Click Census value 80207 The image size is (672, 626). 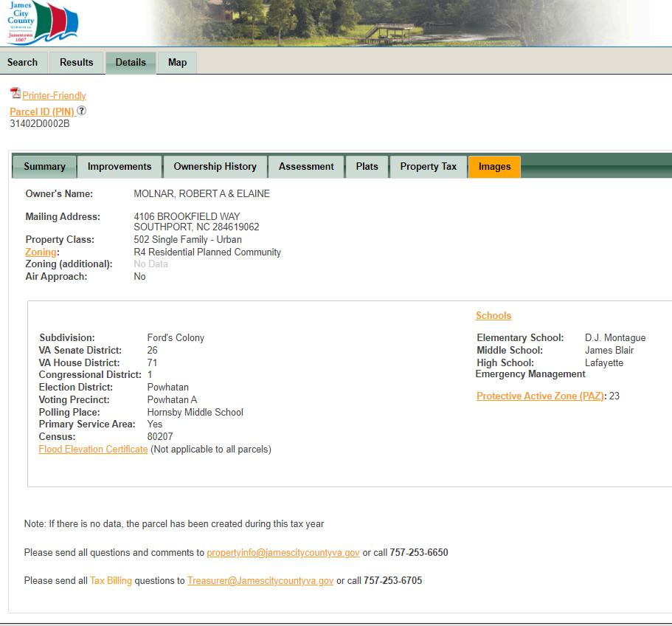pos(160,436)
